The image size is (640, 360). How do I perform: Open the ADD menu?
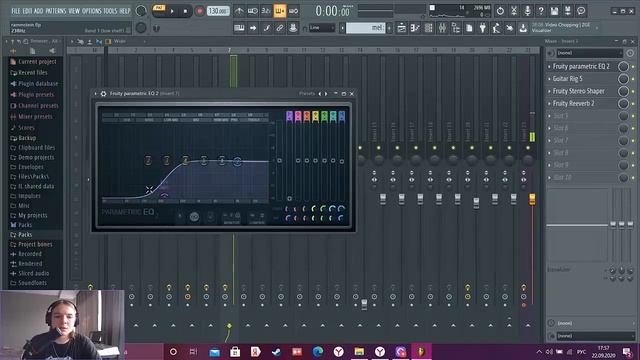tap(38, 11)
